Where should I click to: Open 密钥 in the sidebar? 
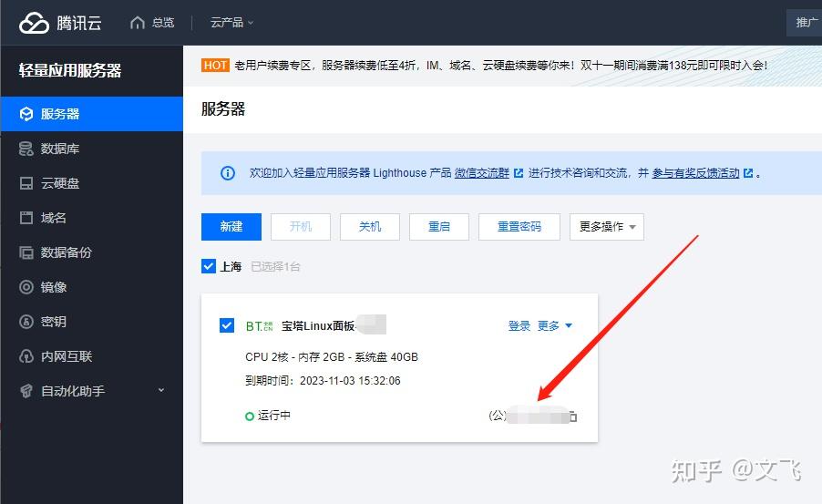(x=92, y=322)
